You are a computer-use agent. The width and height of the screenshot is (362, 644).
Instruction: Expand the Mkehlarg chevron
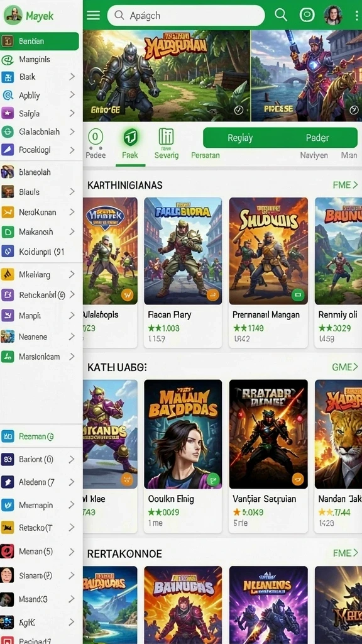click(72, 274)
